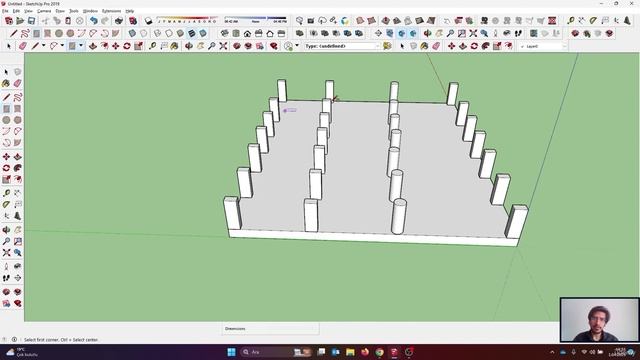640x360 pixels.
Task: Enable Wireframe face style
Action: click(x=158, y=33)
